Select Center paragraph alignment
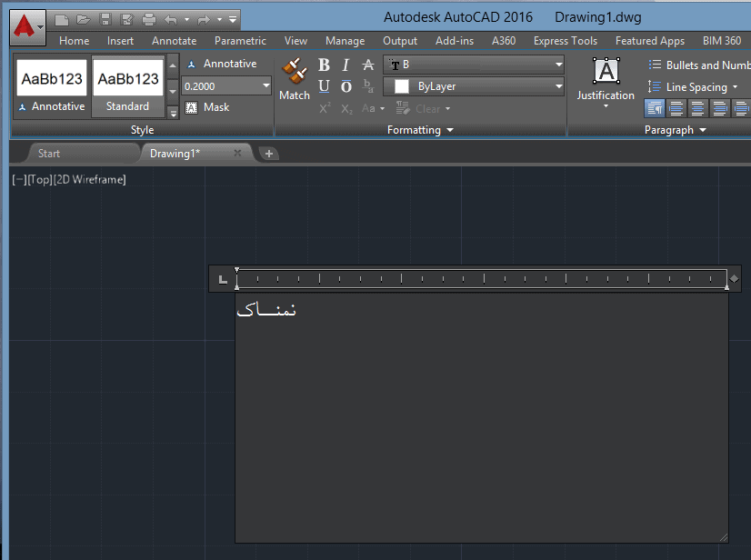The height and width of the screenshot is (560, 751). click(698, 109)
